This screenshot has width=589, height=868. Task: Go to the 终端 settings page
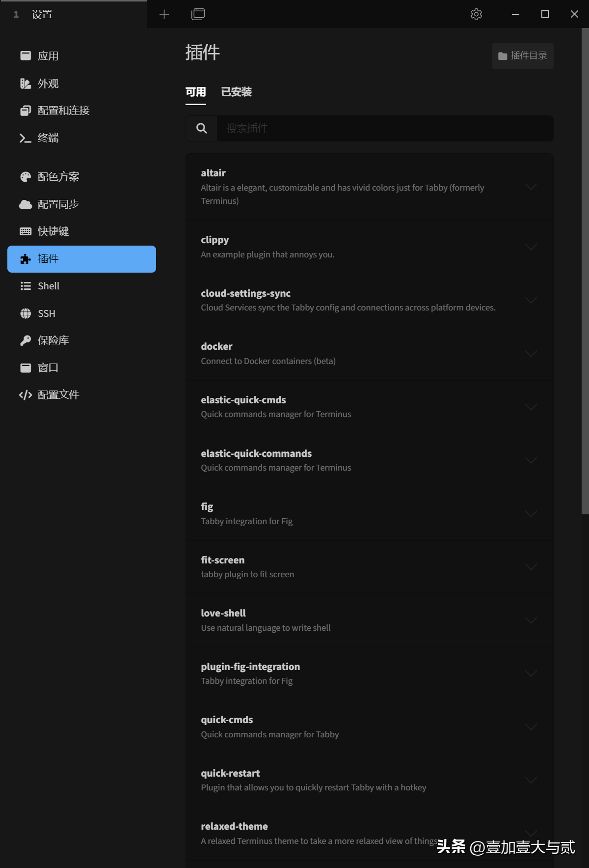coord(48,138)
